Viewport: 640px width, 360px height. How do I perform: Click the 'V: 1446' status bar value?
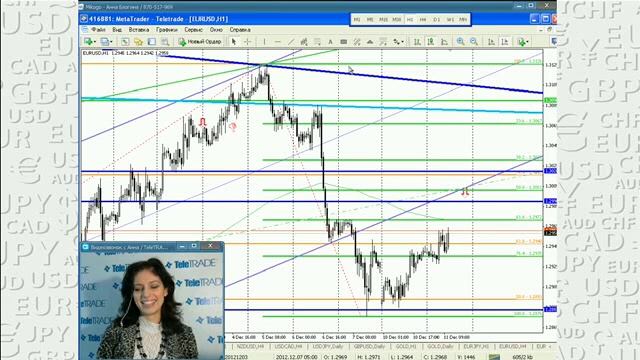(x=467, y=357)
